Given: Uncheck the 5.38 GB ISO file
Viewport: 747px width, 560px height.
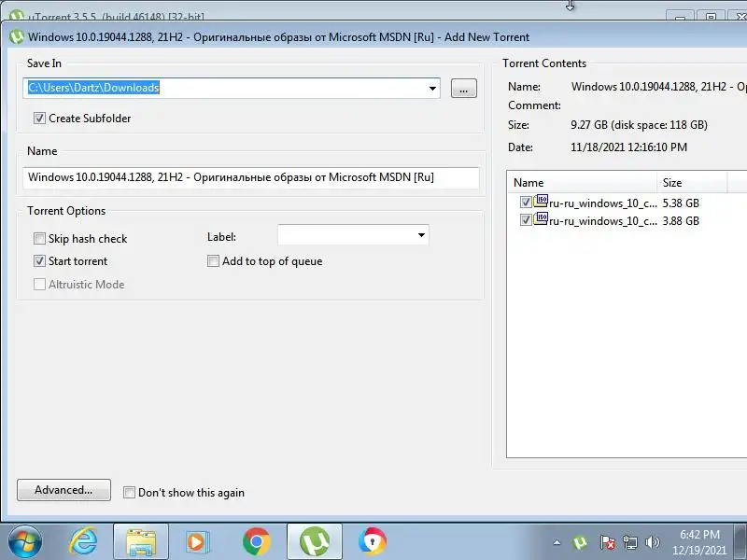Looking at the screenshot, I should tap(526, 203).
